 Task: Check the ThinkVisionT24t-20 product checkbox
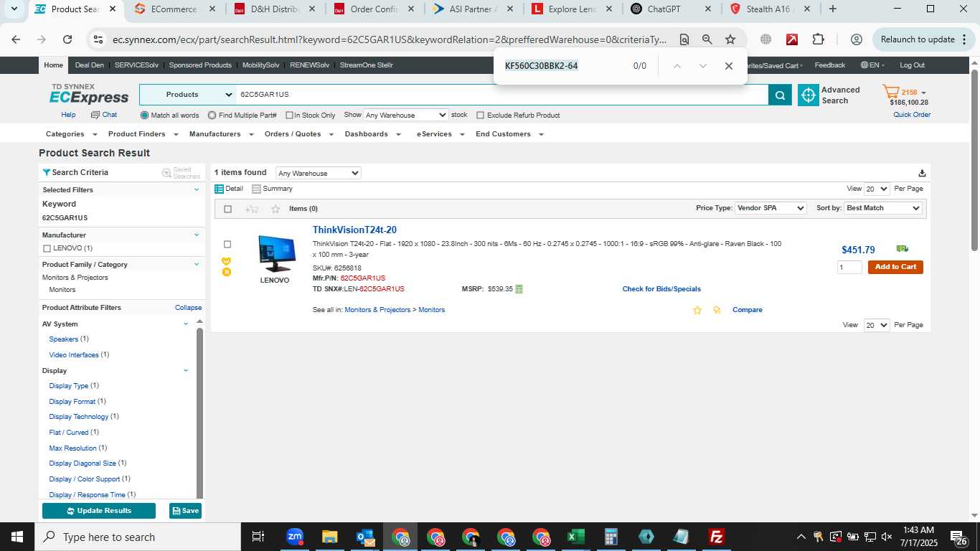(x=227, y=245)
